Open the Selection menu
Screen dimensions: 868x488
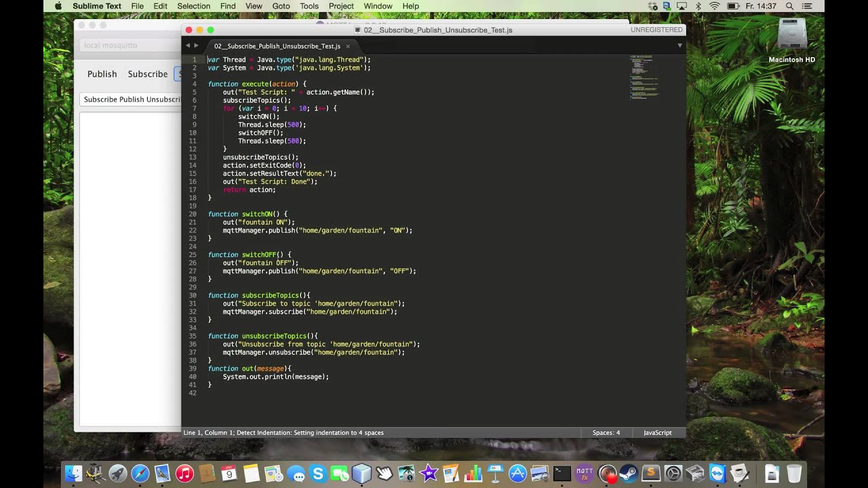(194, 6)
